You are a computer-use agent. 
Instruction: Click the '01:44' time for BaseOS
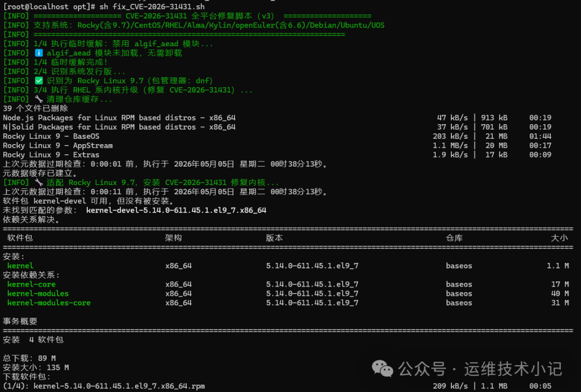click(x=540, y=137)
